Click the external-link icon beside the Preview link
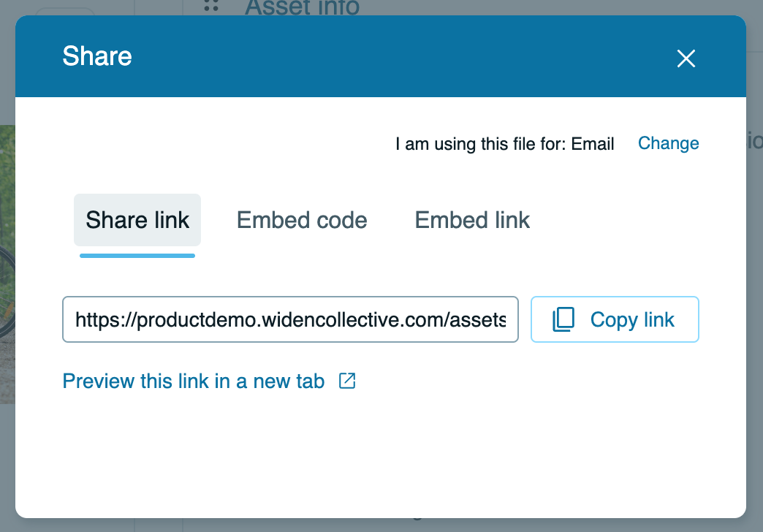This screenshot has width=763, height=532. tap(347, 381)
